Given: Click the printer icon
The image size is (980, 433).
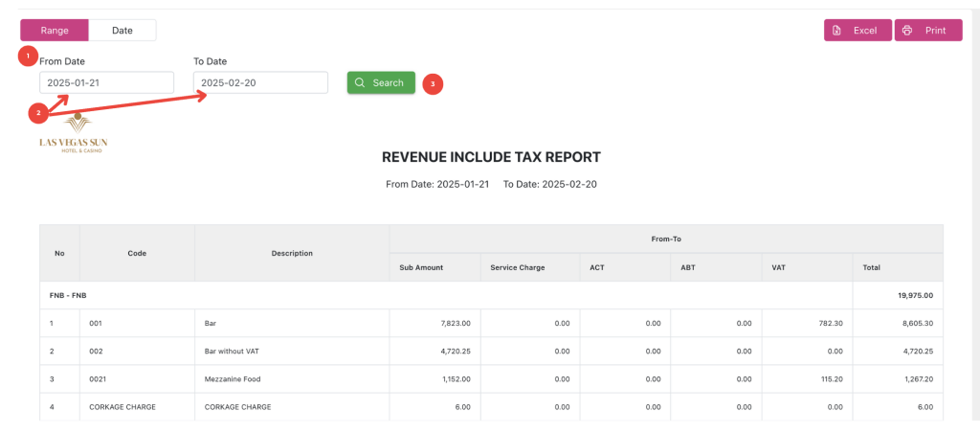Looking at the screenshot, I should pyautogui.click(x=907, y=31).
